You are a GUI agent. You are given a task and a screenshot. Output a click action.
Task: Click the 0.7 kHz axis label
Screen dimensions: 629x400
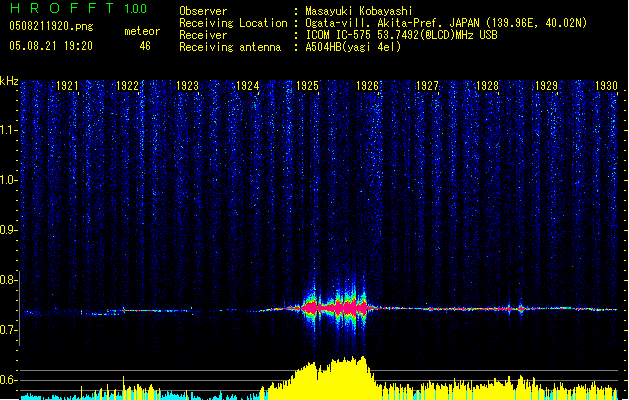(x=8, y=330)
